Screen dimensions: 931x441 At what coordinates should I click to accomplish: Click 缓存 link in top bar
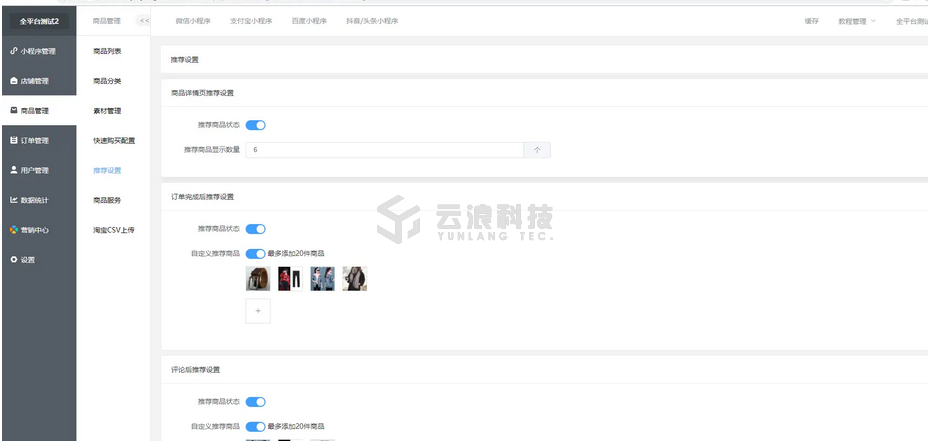(x=811, y=21)
